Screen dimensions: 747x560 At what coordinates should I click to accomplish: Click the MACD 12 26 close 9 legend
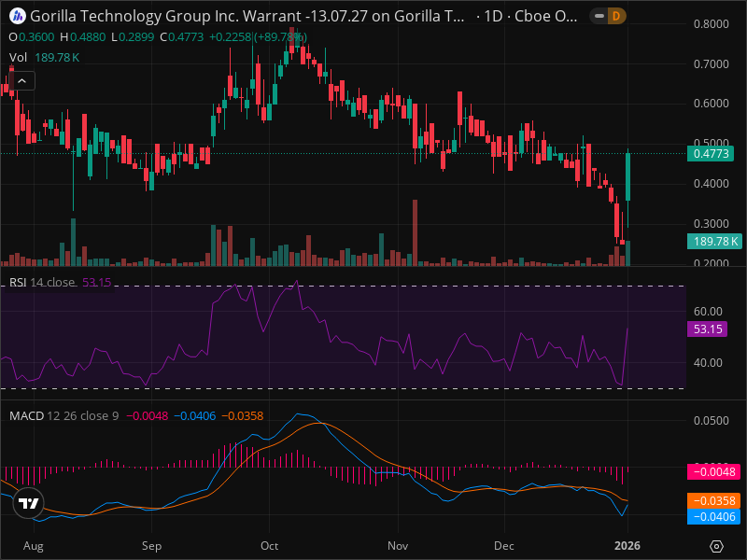point(135,415)
